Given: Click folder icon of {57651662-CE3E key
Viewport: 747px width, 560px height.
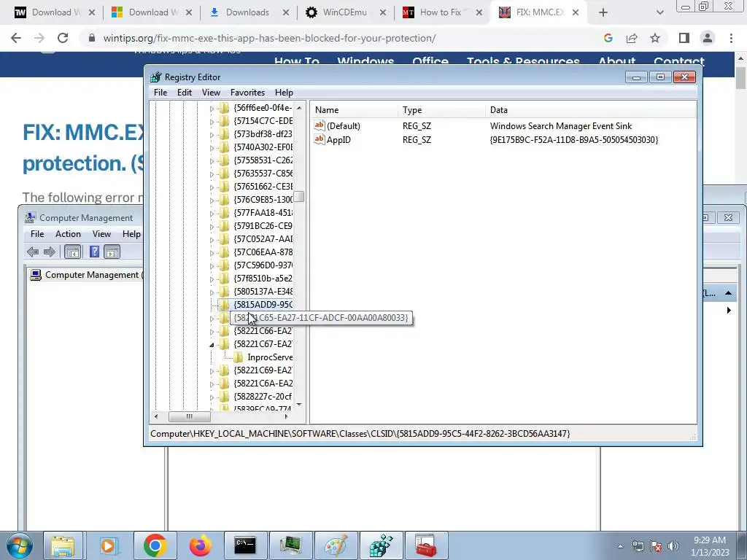Looking at the screenshot, I should coord(225,186).
